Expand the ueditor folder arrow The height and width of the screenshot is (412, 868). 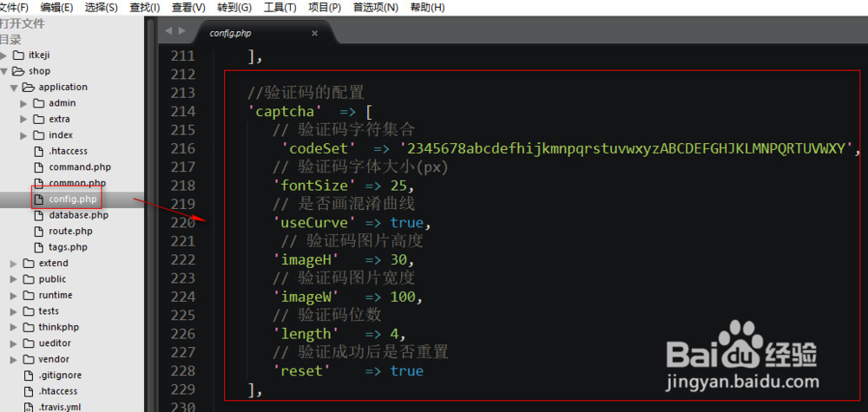14,343
